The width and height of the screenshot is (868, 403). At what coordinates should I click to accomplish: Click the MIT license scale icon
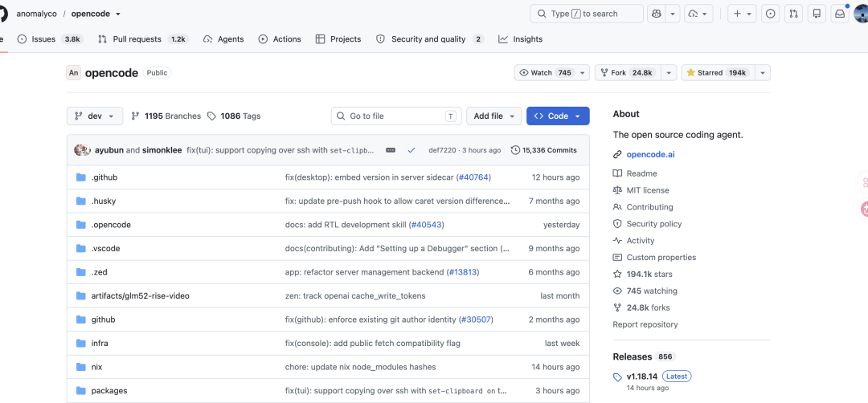pyautogui.click(x=617, y=190)
